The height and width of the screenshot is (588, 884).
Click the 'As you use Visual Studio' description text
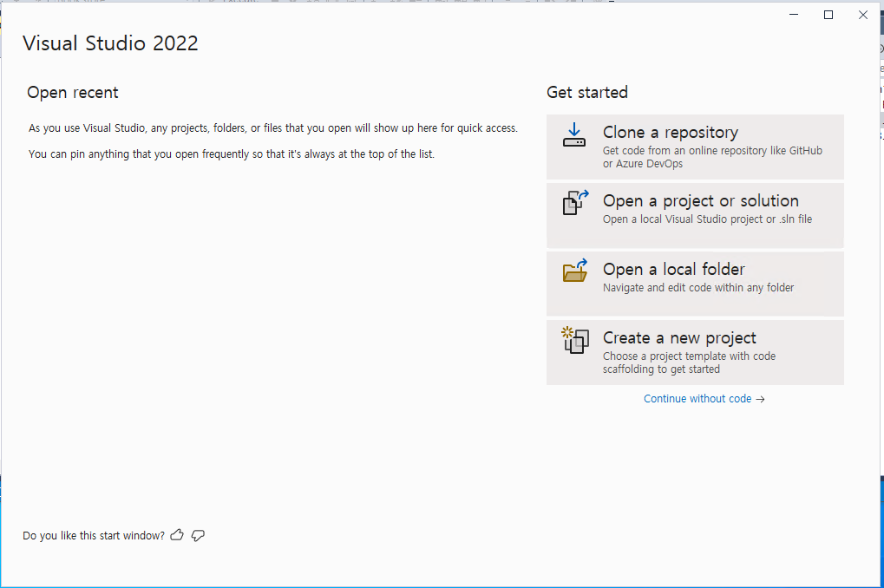[273, 128]
